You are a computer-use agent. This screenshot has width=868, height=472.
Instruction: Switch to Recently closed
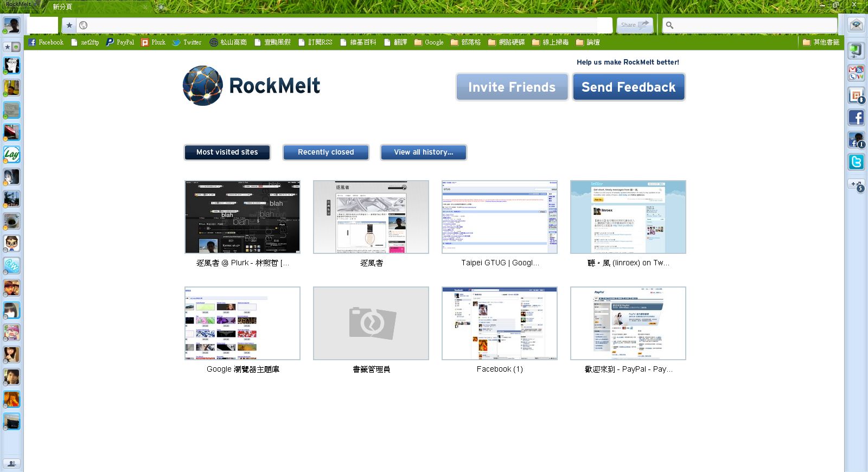326,152
